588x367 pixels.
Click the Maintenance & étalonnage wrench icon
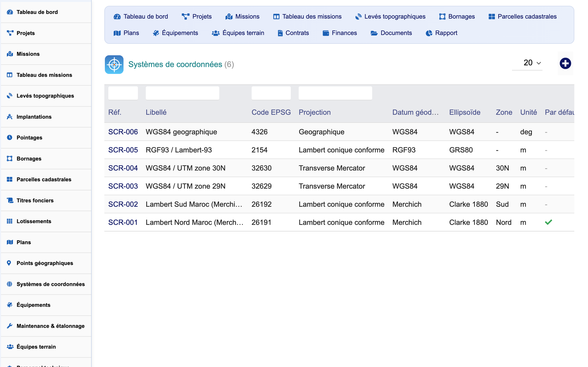[x=10, y=326]
